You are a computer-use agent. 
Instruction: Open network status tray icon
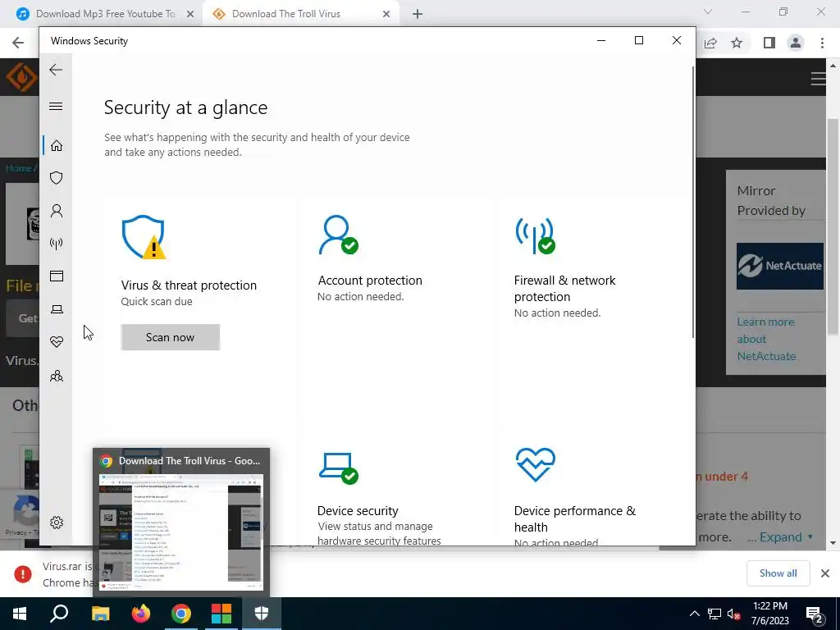pos(714,614)
